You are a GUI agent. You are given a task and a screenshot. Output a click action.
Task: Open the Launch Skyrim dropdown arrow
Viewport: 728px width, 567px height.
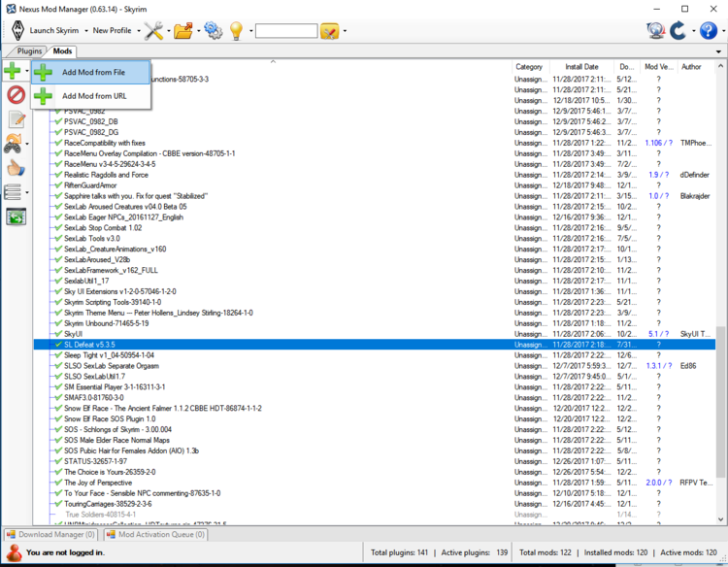tap(85, 31)
